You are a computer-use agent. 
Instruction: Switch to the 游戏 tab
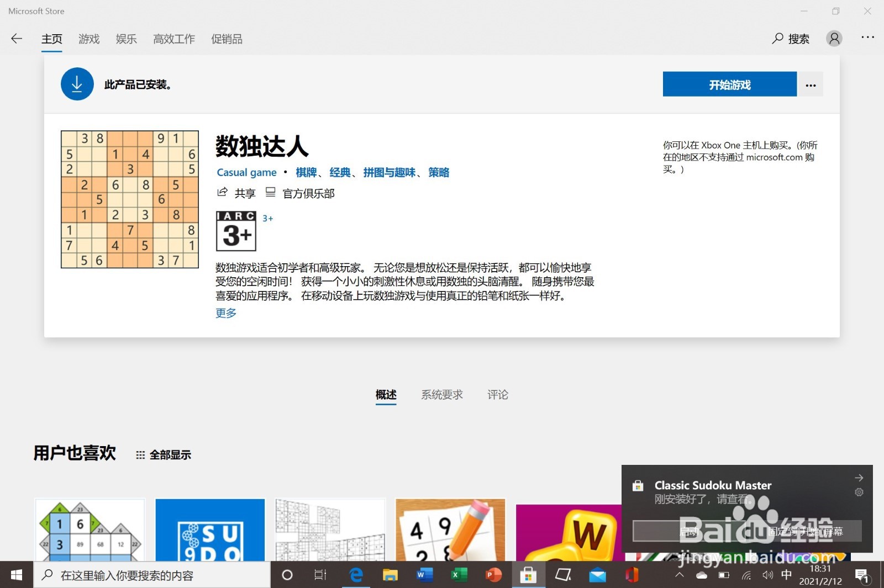click(x=89, y=39)
